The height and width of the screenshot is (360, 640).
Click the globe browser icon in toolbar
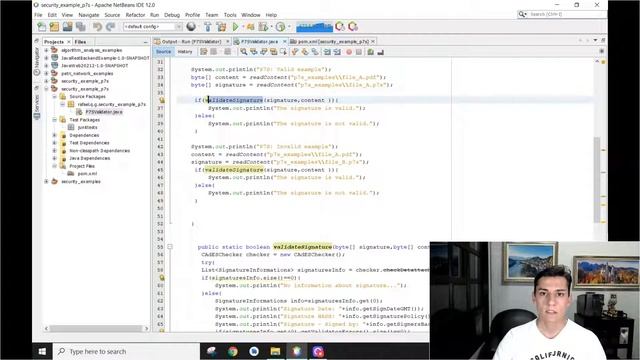[191, 27]
